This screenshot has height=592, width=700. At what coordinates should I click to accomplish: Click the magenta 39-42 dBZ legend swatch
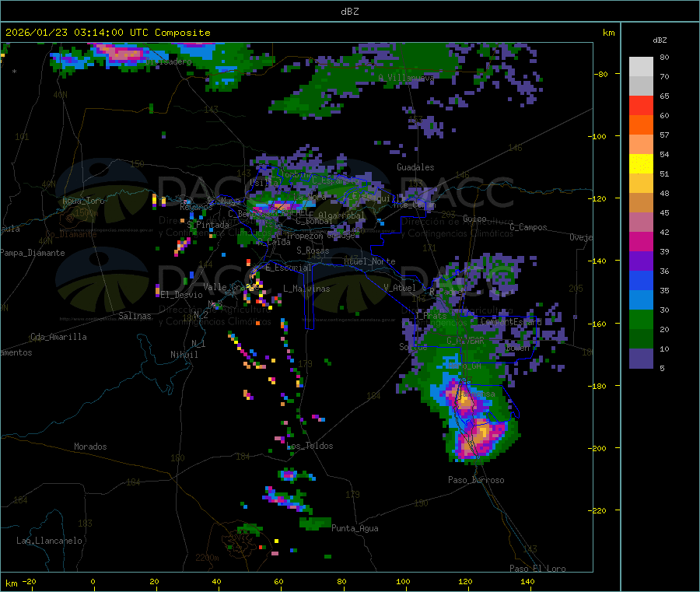click(x=641, y=241)
